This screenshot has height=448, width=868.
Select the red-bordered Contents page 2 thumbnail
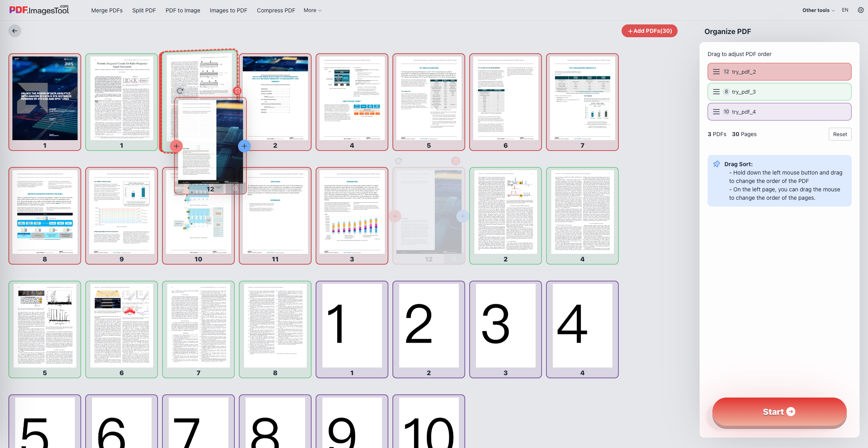tap(275, 102)
